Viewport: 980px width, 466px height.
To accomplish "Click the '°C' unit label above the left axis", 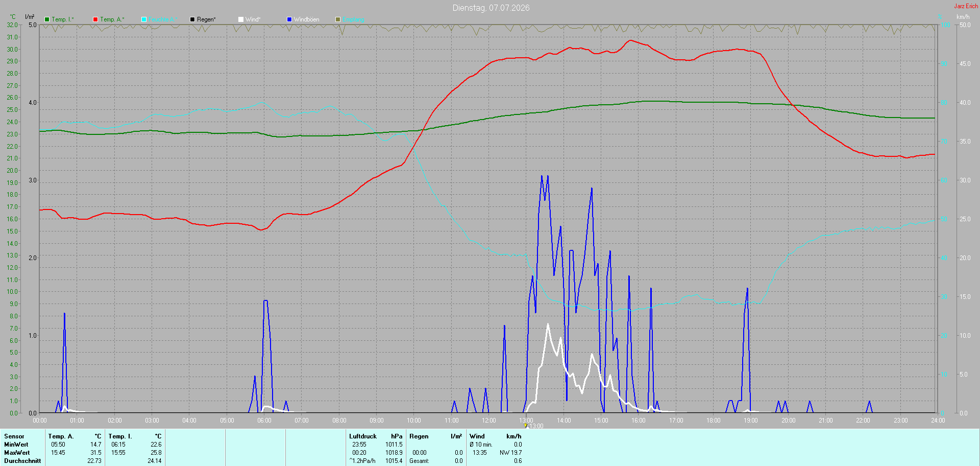I will (13, 17).
